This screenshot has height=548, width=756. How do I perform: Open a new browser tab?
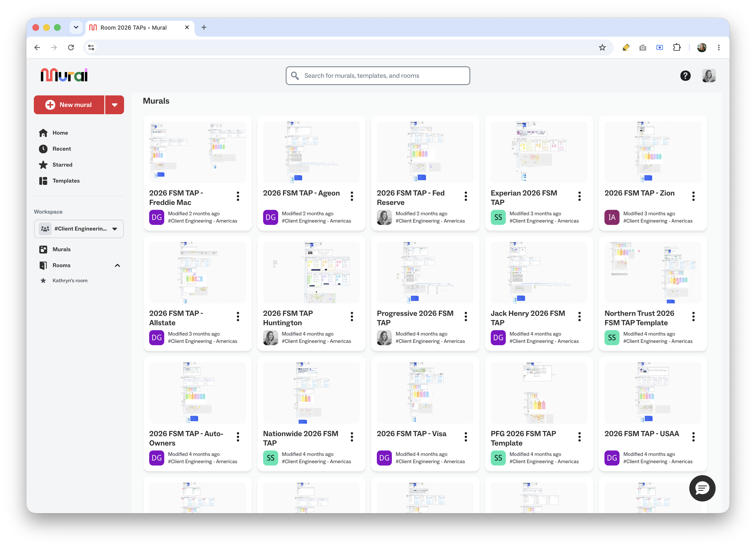tap(204, 27)
